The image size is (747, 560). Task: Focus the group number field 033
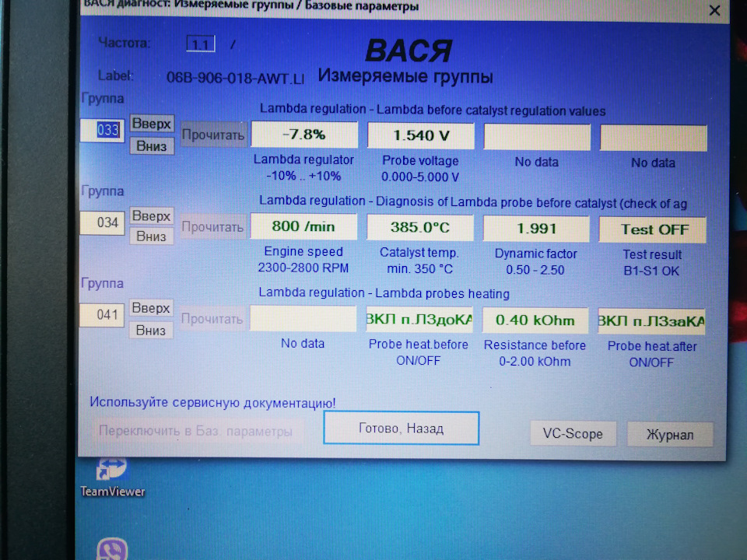102,130
